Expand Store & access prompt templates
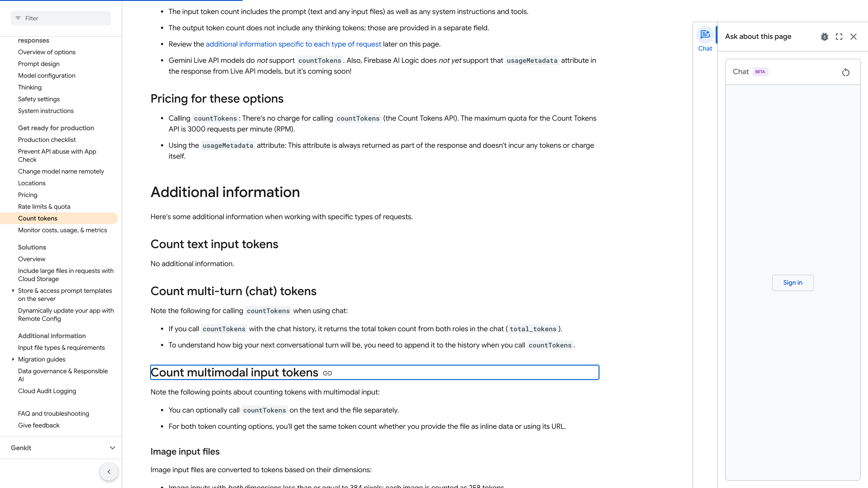Image resolution: width=868 pixels, height=488 pixels. point(13,291)
